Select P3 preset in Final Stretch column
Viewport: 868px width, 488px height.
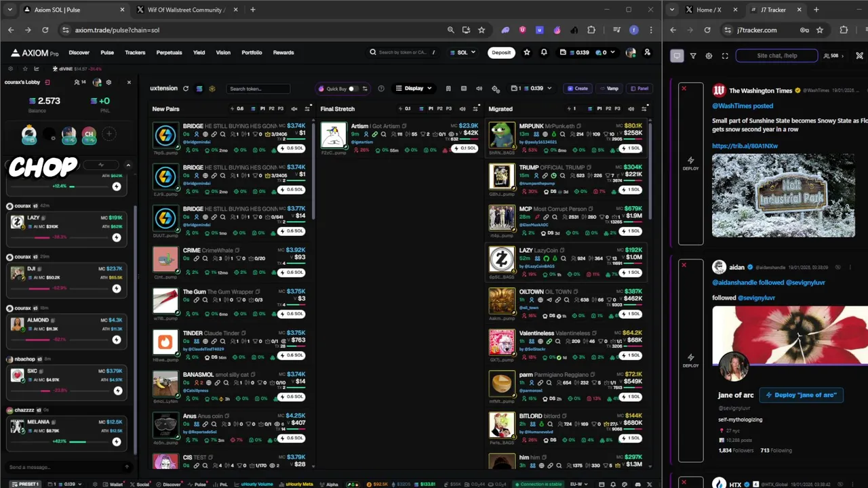click(448, 108)
